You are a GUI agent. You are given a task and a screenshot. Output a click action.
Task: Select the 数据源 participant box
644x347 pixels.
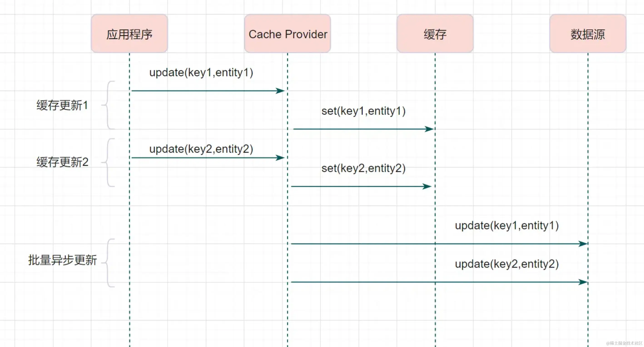[x=588, y=34]
